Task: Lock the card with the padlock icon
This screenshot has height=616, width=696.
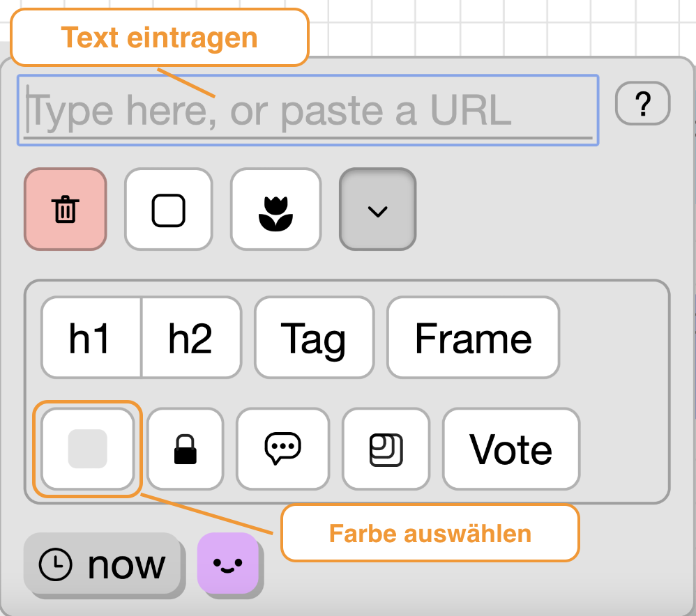Action: click(x=185, y=449)
